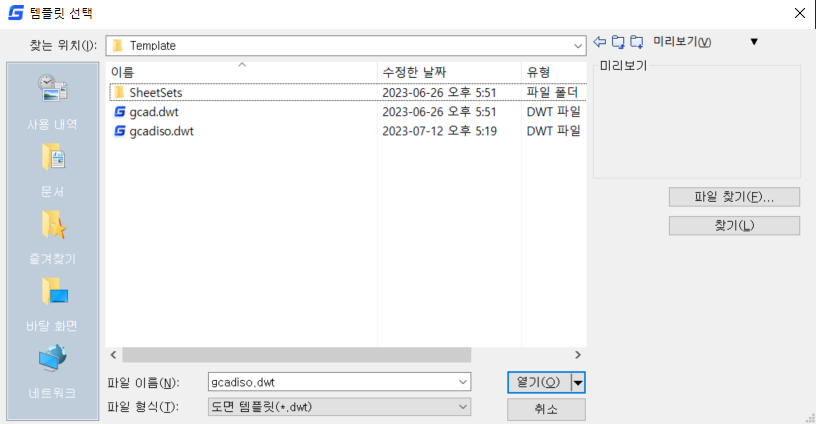Click the 파일 폴더 type cell
Viewport: 816px width, 424px height.
click(552, 93)
